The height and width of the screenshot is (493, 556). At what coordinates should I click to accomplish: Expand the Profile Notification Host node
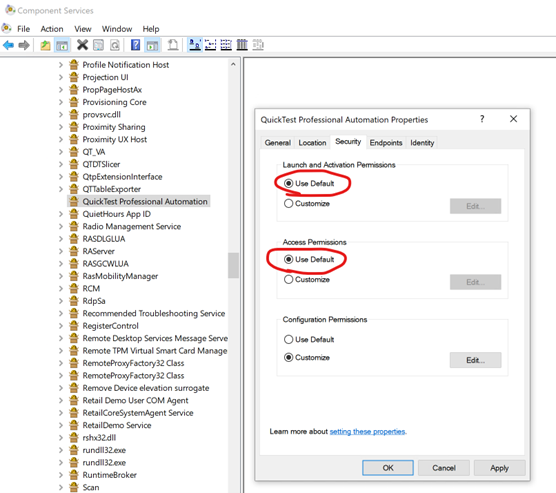(61, 65)
